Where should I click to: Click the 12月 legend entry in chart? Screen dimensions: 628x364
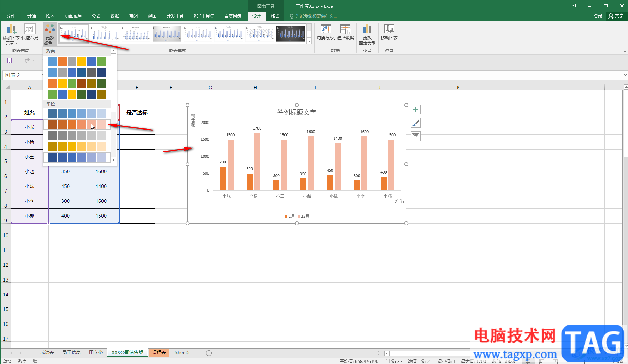click(304, 216)
